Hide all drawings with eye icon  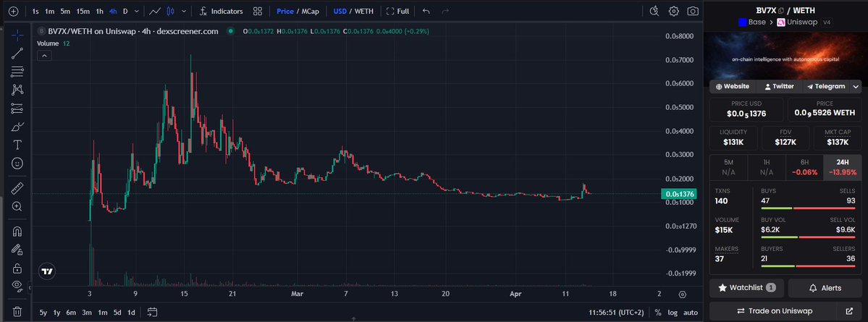tap(17, 286)
